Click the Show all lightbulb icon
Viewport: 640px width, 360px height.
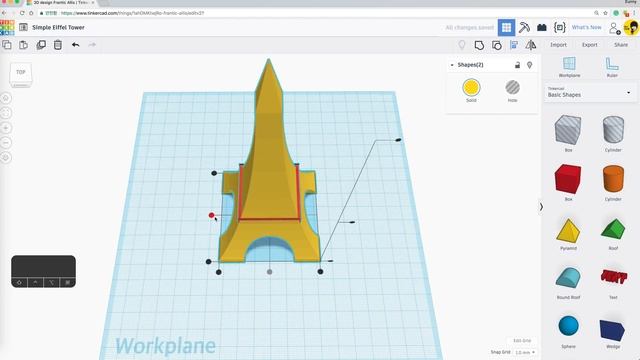[462, 44]
